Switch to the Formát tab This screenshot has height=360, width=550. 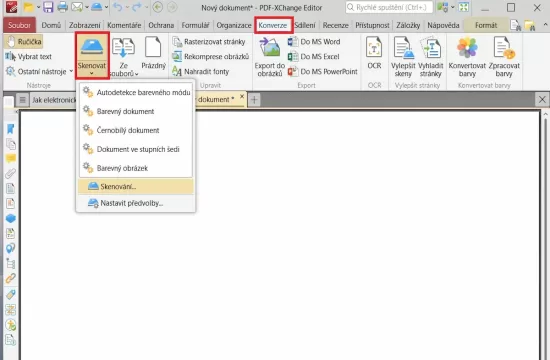click(486, 25)
